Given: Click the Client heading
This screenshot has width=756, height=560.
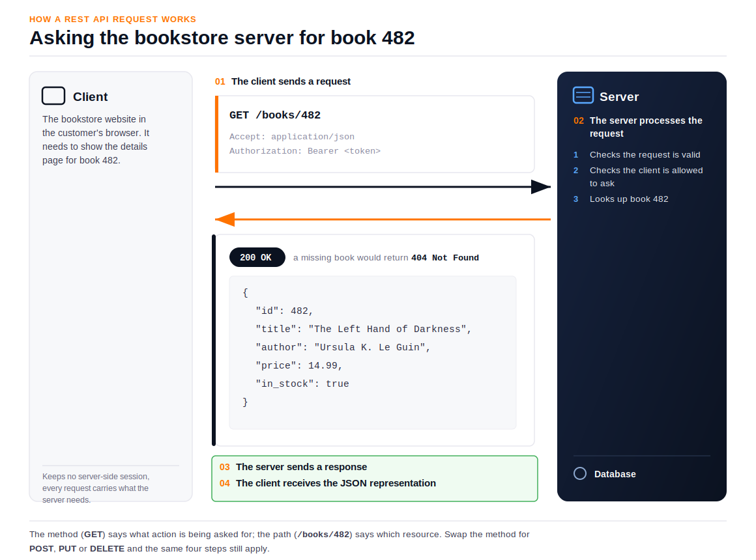Looking at the screenshot, I should pos(90,97).
